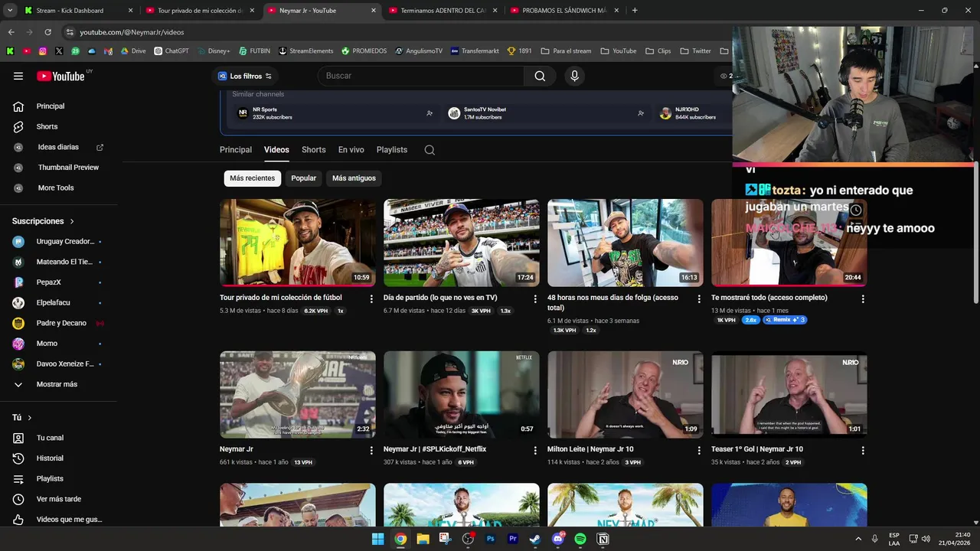This screenshot has width=980, height=551.
Task: Click the page vertical scrollbar
Action: [976, 232]
